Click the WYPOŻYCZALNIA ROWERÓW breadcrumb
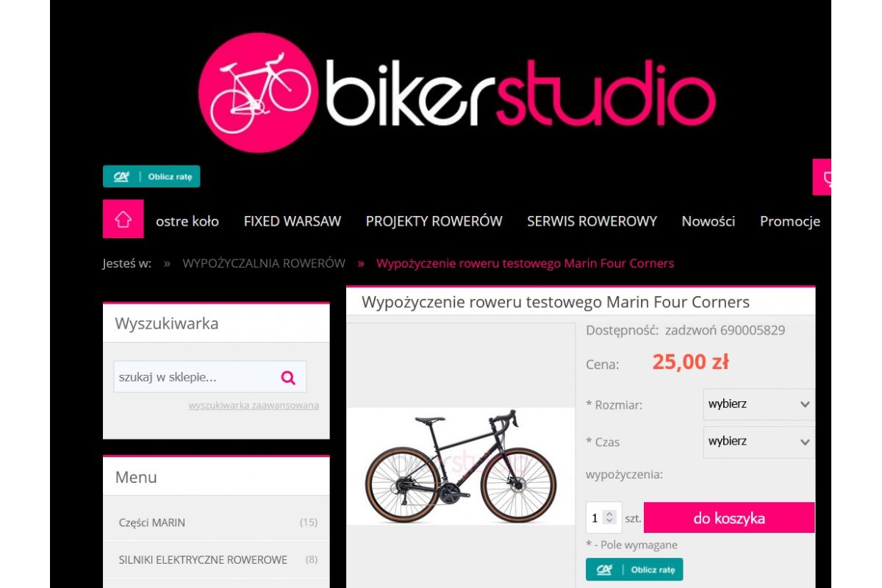Viewport: 882px width, 588px height. click(x=264, y=263)
